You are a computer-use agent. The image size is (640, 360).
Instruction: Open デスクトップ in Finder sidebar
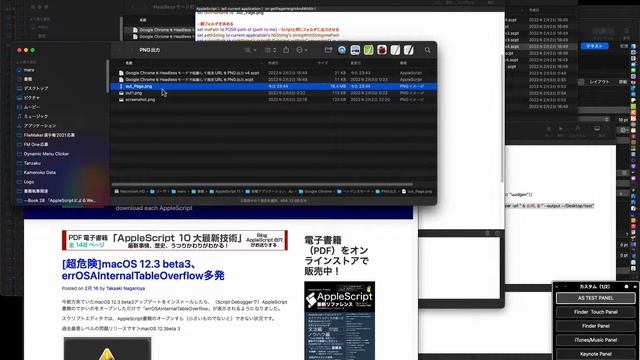(36, 89)
